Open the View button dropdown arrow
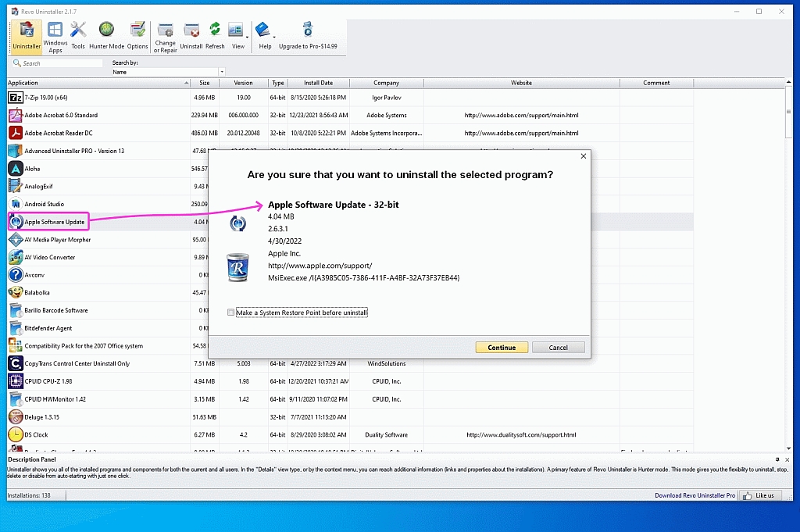Viewport: 800px width, 532px height. (x=248, y=37)
